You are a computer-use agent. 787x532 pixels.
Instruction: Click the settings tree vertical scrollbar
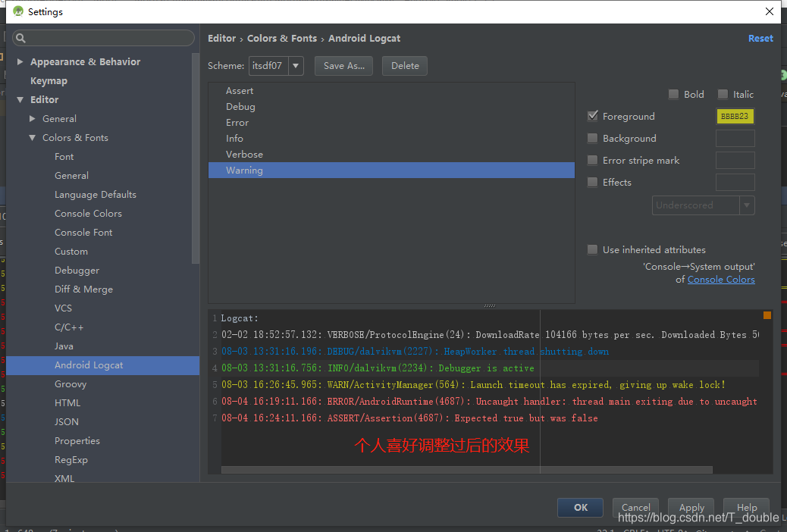pyautogui.click(x=196, y=158)
